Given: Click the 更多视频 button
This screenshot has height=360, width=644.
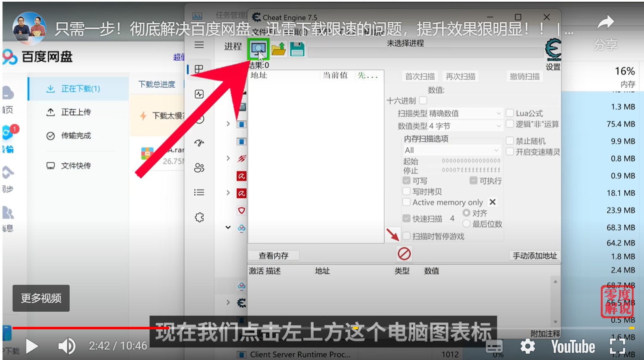Looking at the screenshot, I should [41, 298].
